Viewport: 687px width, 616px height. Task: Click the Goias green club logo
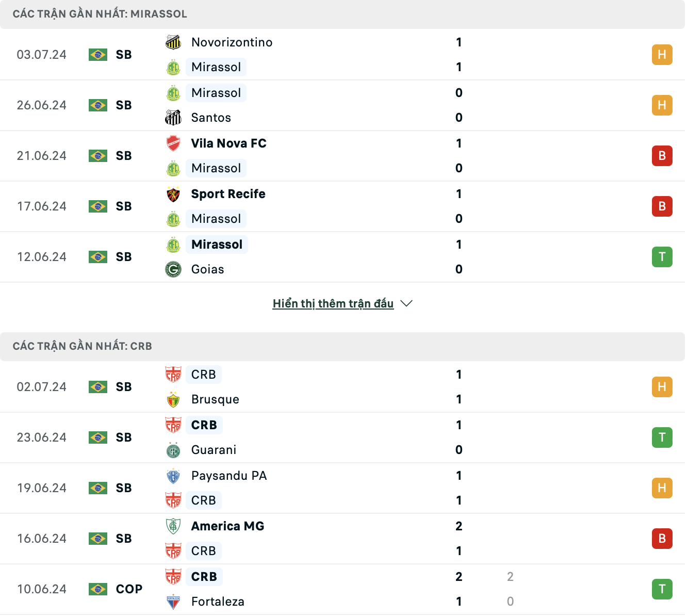(x=173, y=269)
